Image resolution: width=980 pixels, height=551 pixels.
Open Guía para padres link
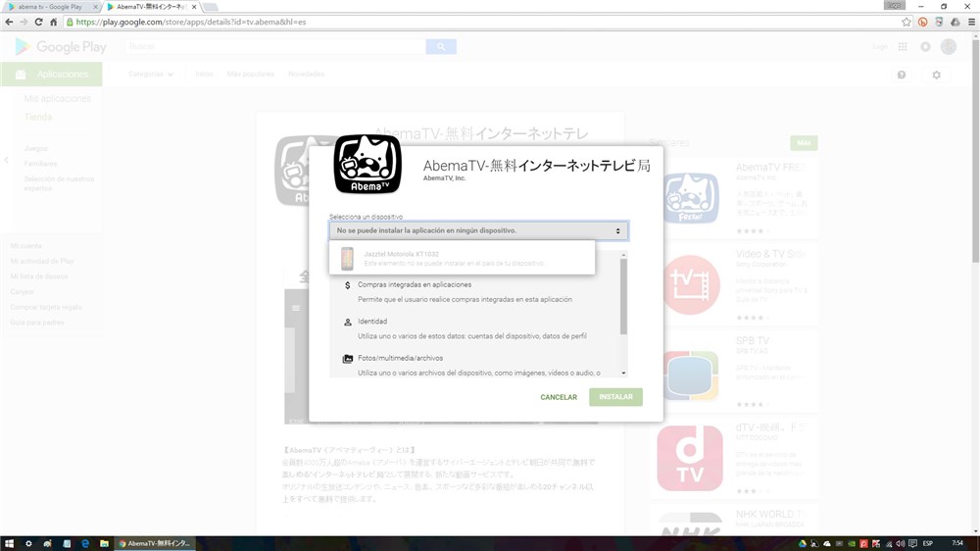point(37,323)
